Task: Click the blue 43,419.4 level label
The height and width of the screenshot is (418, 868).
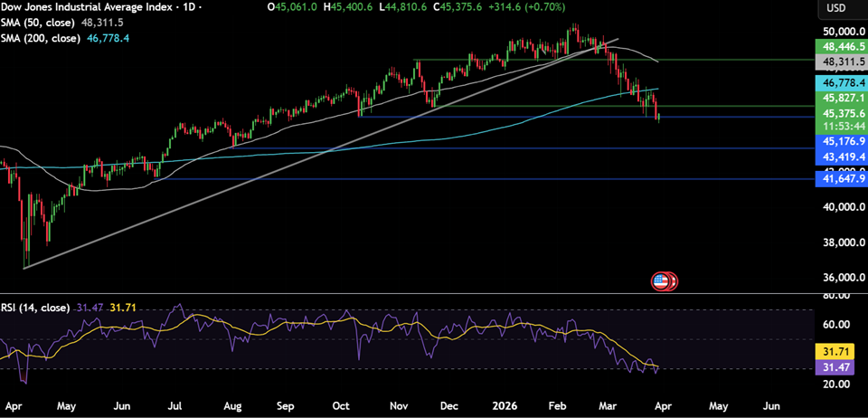Action: [841, 157]
